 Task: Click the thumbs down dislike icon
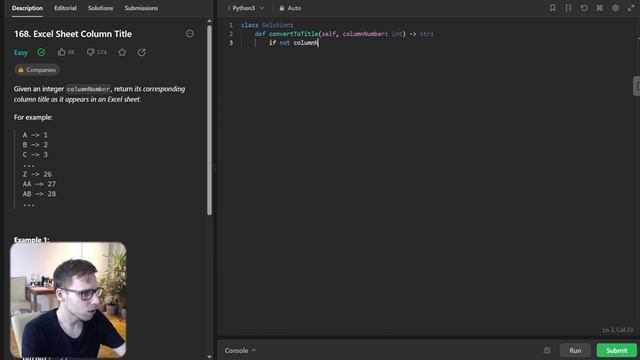91,52
